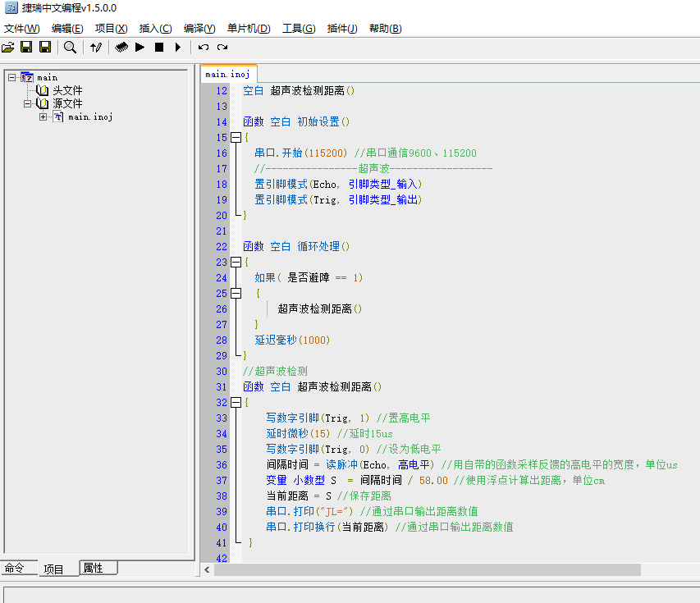700x603 pixels.
Task: Click the microcontroller chip toolbar icon
Action: (121, 48)
